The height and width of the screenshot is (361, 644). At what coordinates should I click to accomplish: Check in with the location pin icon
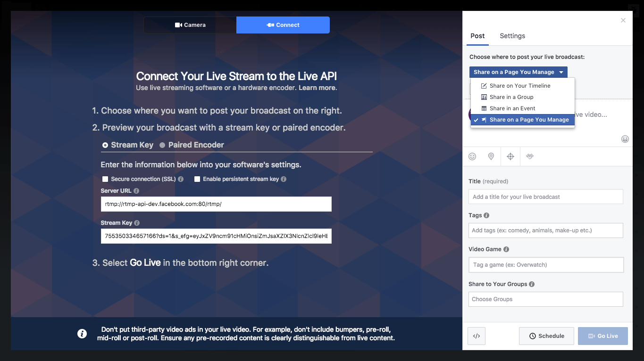491,156
